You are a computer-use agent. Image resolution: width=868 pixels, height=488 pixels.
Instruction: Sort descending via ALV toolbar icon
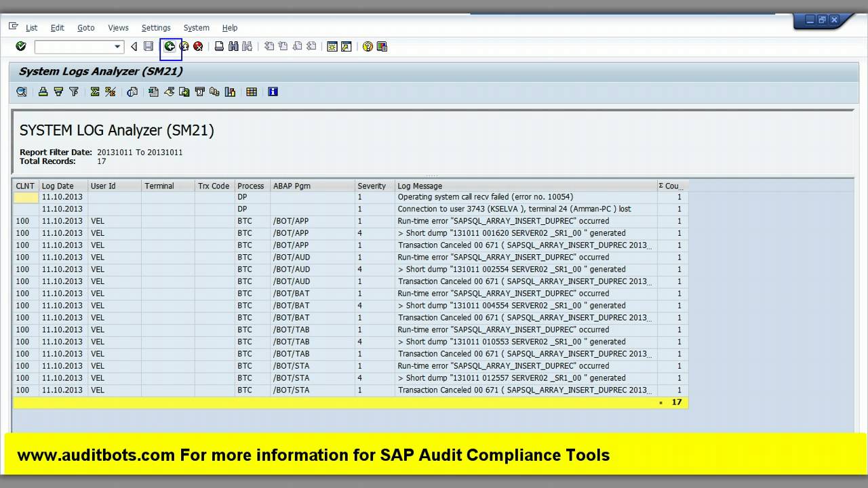point(58,91)
